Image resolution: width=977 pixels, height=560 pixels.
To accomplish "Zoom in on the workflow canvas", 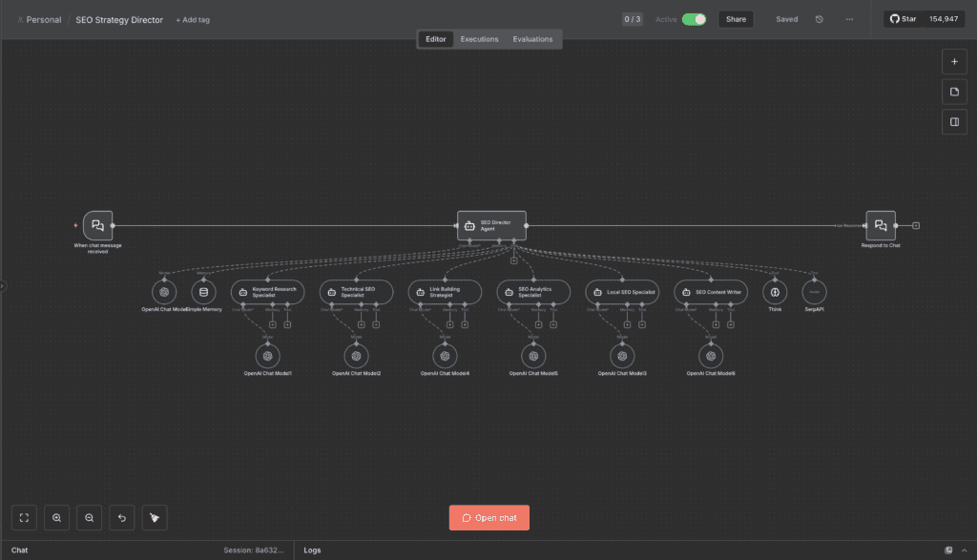I will coord(57,517).
